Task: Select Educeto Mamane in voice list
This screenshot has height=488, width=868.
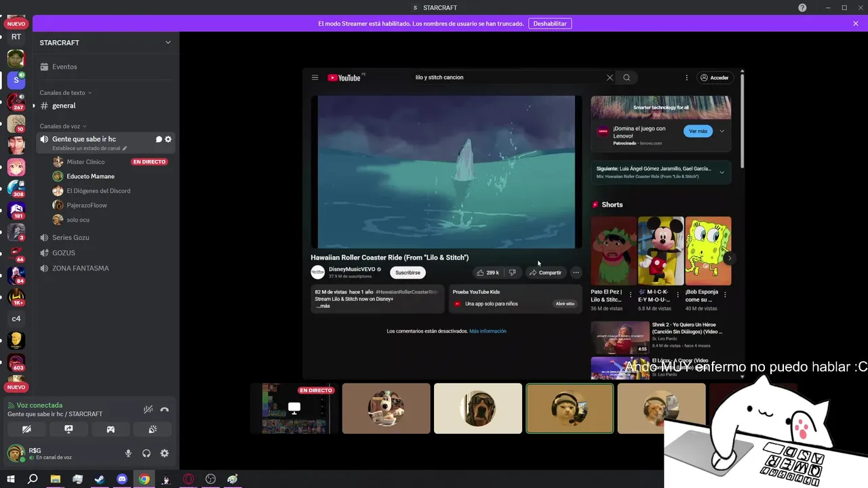Action: pyautogui.click(x=90, y=176)
